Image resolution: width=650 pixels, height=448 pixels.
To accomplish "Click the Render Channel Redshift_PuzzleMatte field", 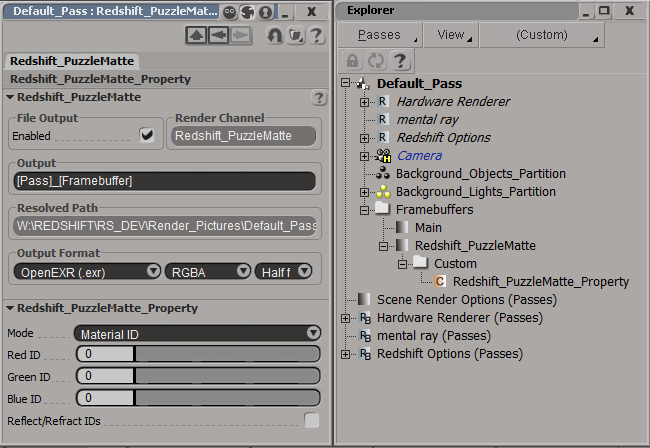I will (x=243, y=136).
